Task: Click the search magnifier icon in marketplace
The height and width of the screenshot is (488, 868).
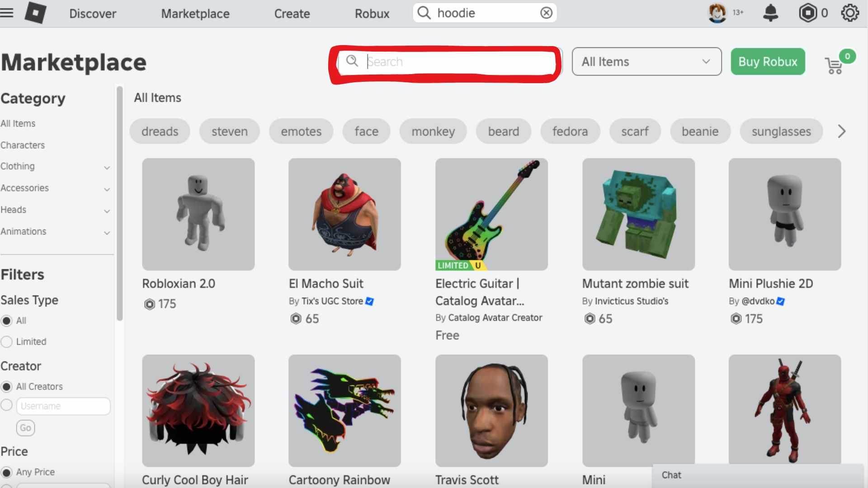Action: pyautogui.click(x=353, y=61)
